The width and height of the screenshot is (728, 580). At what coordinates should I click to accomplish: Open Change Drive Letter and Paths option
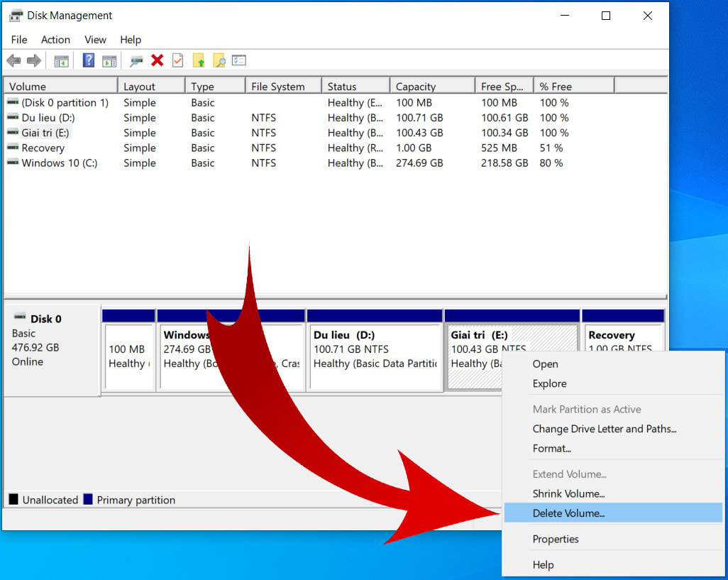click(605, 429)
